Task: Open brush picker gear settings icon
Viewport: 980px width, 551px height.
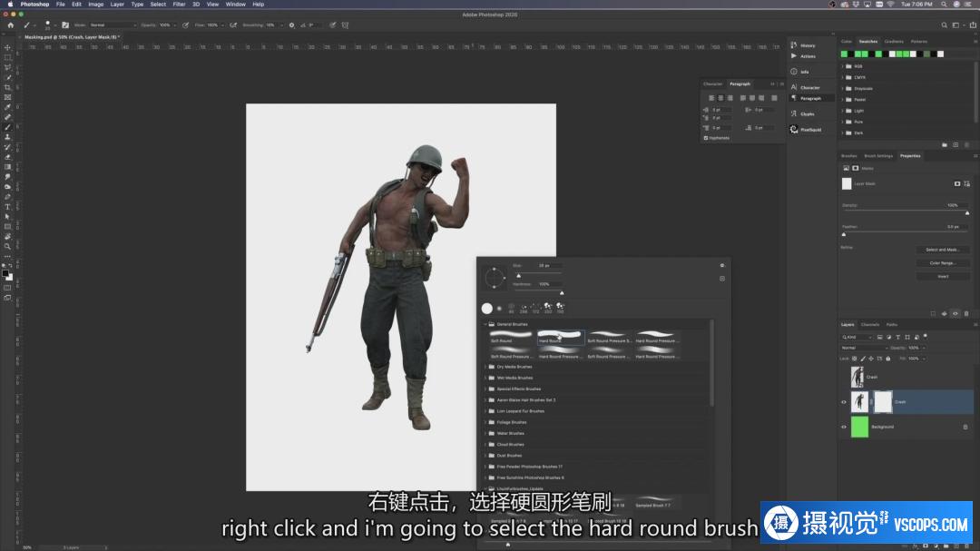Action: 722,266
